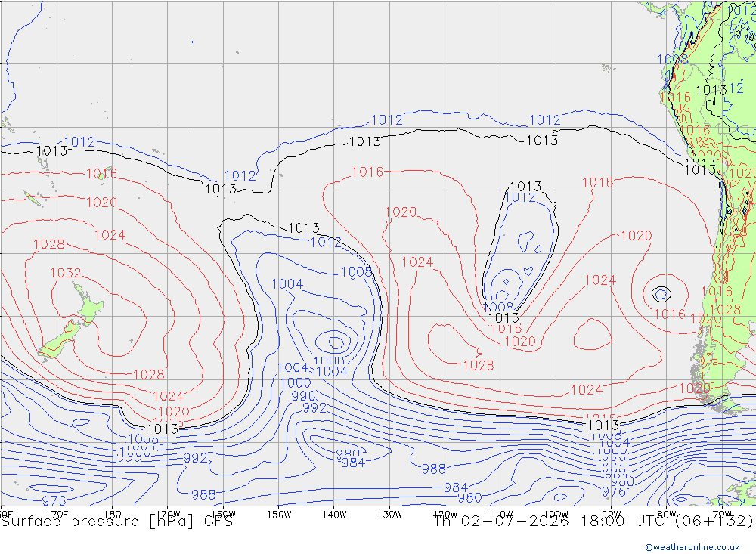Click the Surface pressure [hPa] GFS title
This screenshot has width=756, height=554.
(116, 522)
